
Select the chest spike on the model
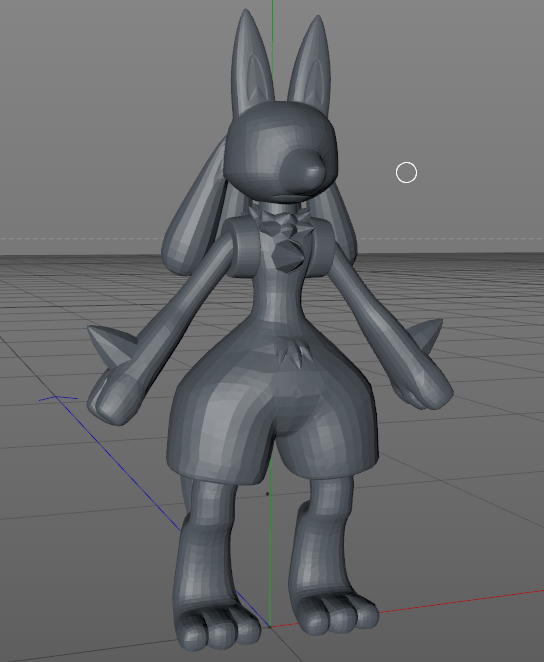(x=287, y=255)
